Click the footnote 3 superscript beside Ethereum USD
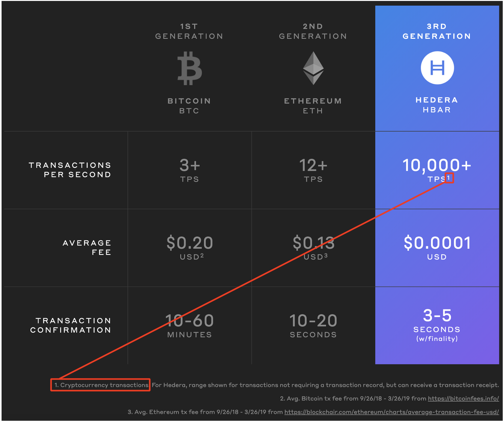 [x=326, y=256]
